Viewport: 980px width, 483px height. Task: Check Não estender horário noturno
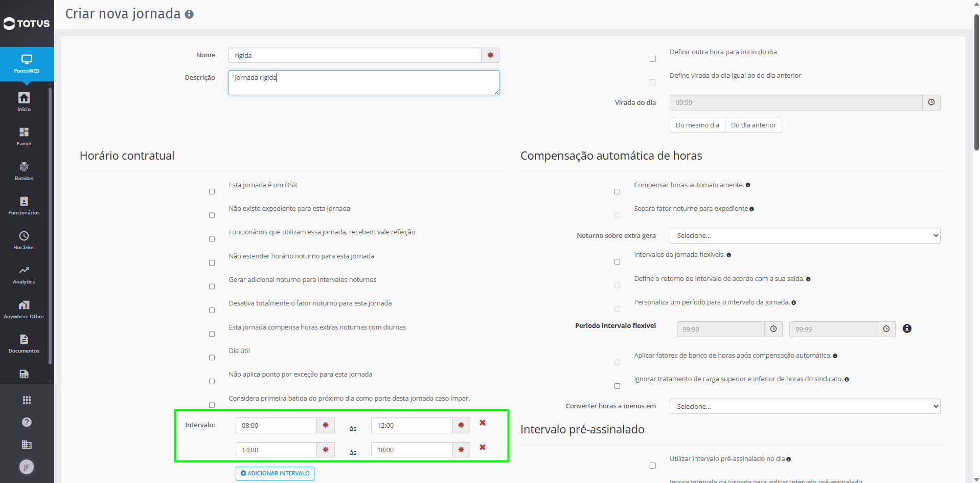click(212, 263)
